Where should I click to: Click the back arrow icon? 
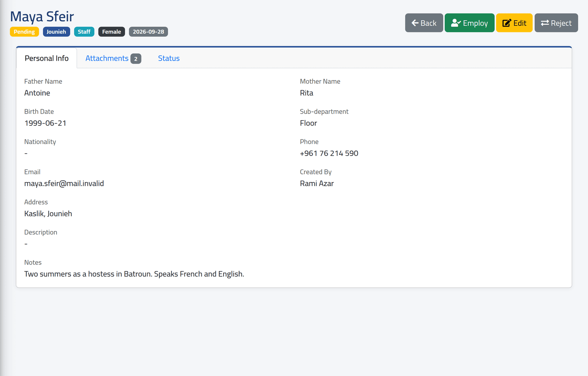tap(415, 23)
